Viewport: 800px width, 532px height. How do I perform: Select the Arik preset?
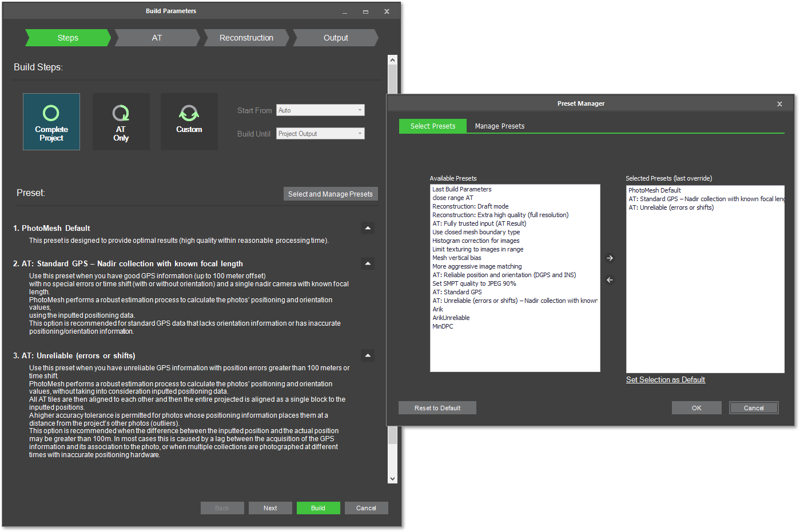(x=438, y=309)
